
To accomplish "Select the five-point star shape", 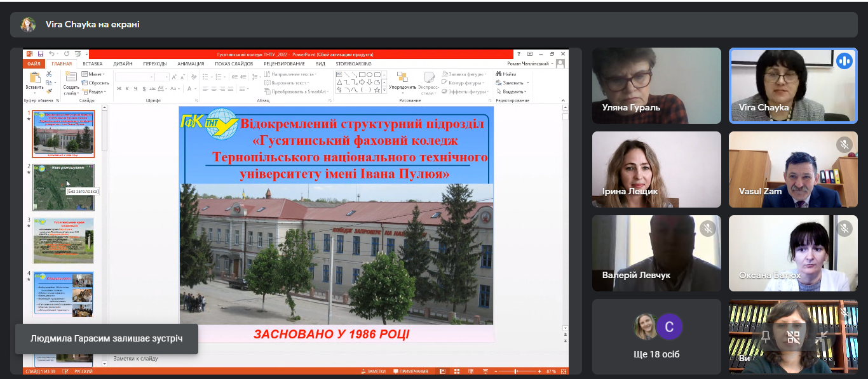I will [x=377, y=90].
